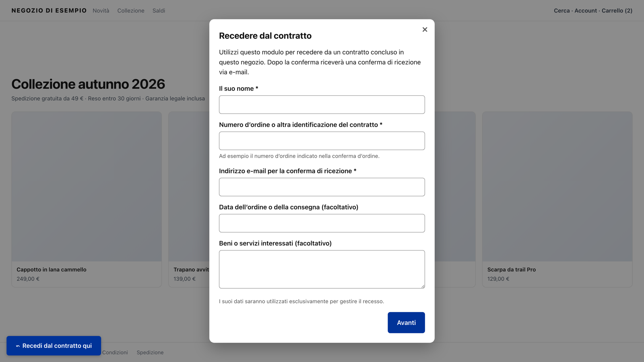This screenshot has height=362, width=644.
Task: Click the Indirizzo e-mail input field
Action: [322, 187]
